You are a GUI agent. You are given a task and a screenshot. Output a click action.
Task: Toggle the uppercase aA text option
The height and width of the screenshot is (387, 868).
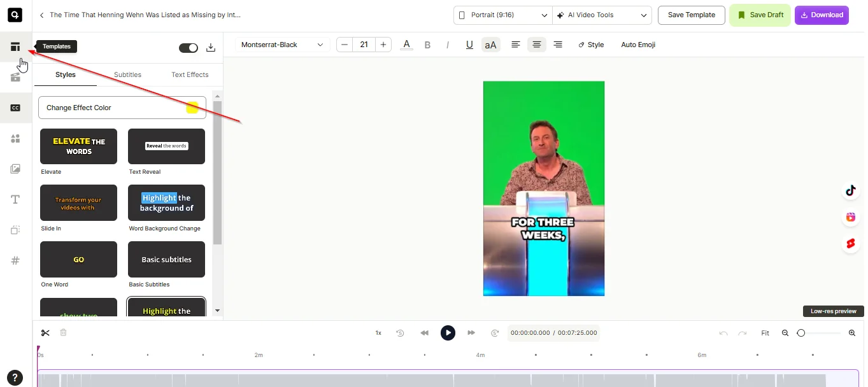490,45
